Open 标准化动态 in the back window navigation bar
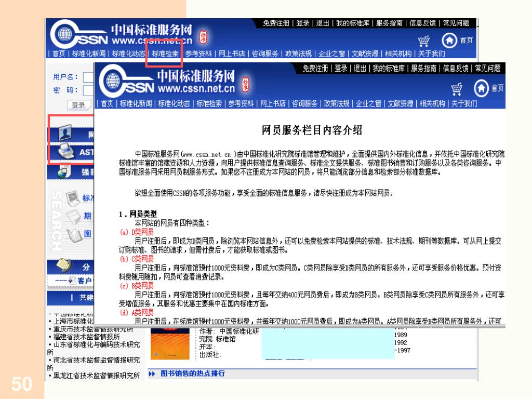 pos(129,54)
